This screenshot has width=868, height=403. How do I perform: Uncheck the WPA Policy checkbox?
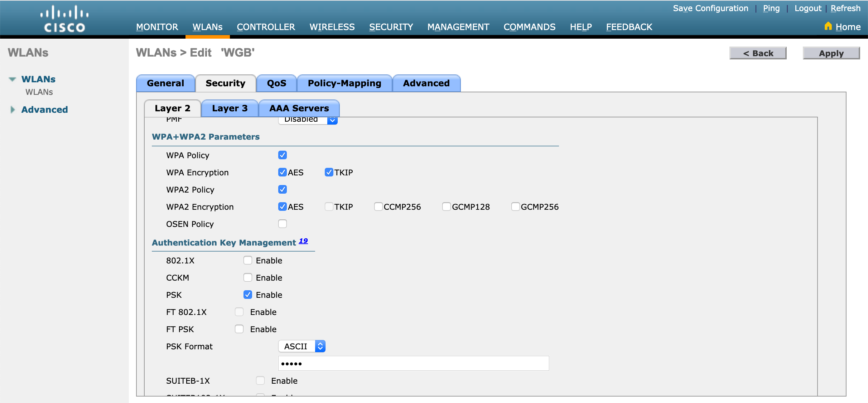283,155
